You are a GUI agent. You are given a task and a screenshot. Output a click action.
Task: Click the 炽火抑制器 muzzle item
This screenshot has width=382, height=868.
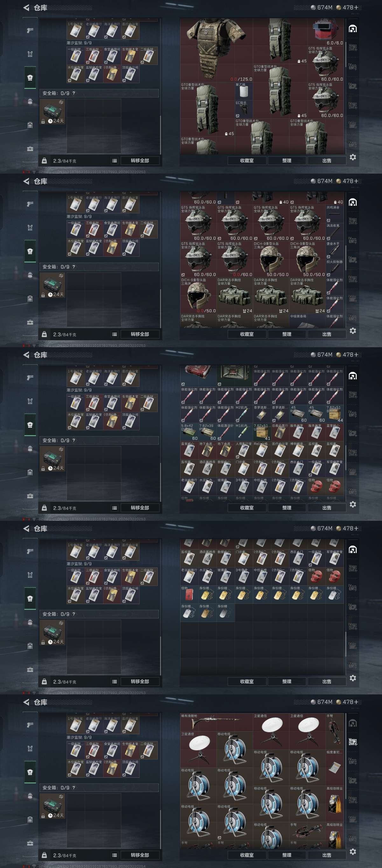(x=335, y=268)
